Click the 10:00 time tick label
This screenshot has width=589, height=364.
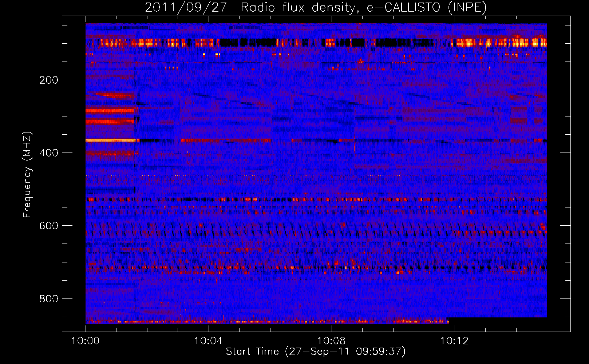click(86, 341)
